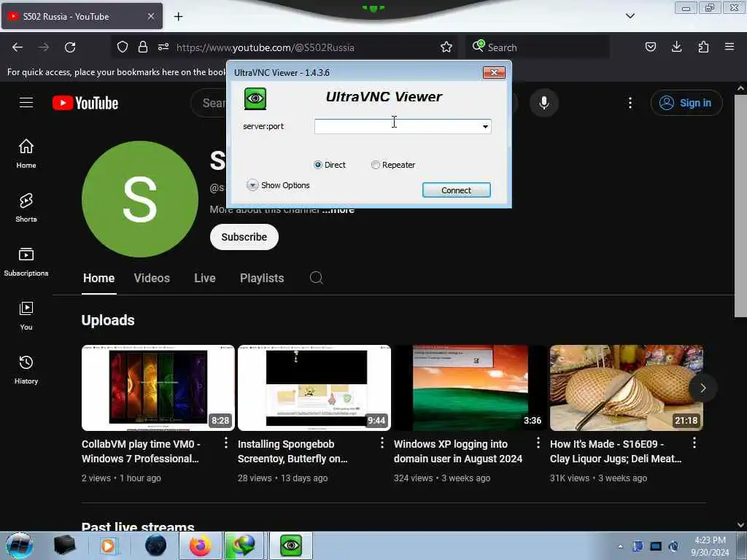Open CollabVM video title link
This screenshot has height=560, width=747.
[x=141, y=451]
